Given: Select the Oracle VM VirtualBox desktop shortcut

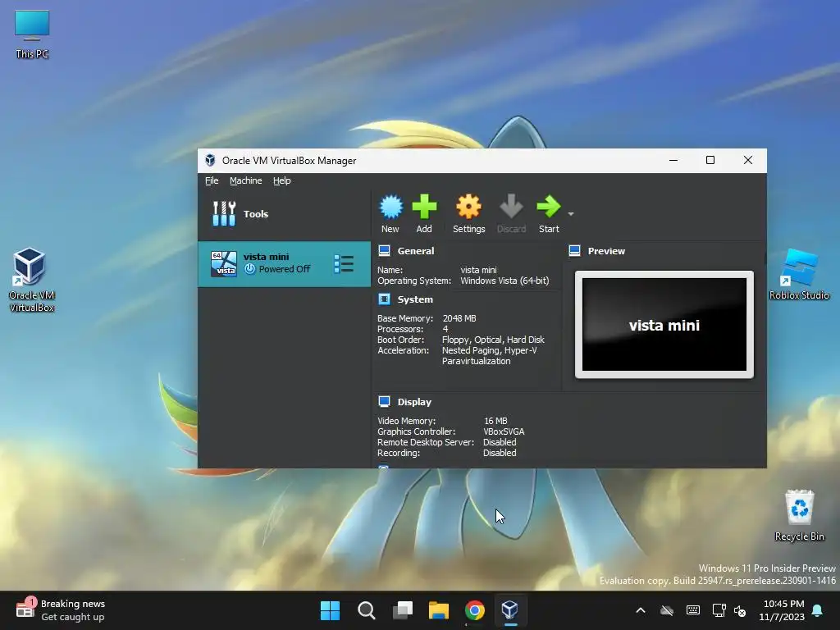Looking at the screenshot, I should (x=31, y=281).
